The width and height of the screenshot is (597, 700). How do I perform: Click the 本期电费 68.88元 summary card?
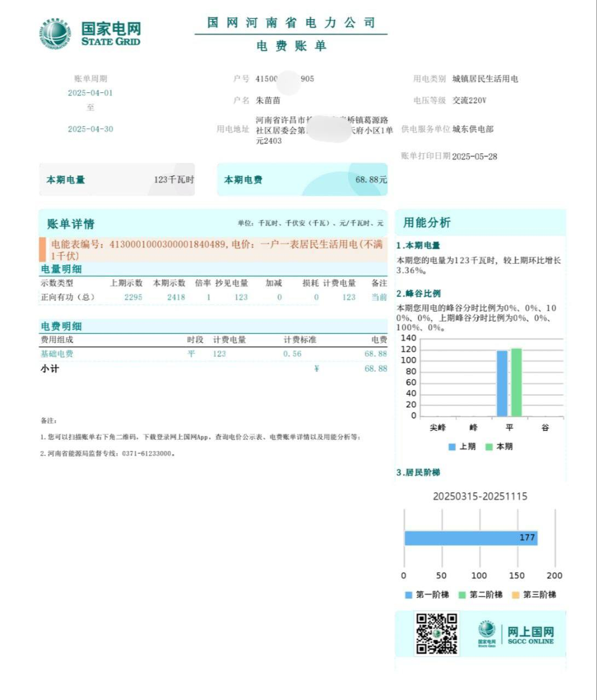coord(302,179)
